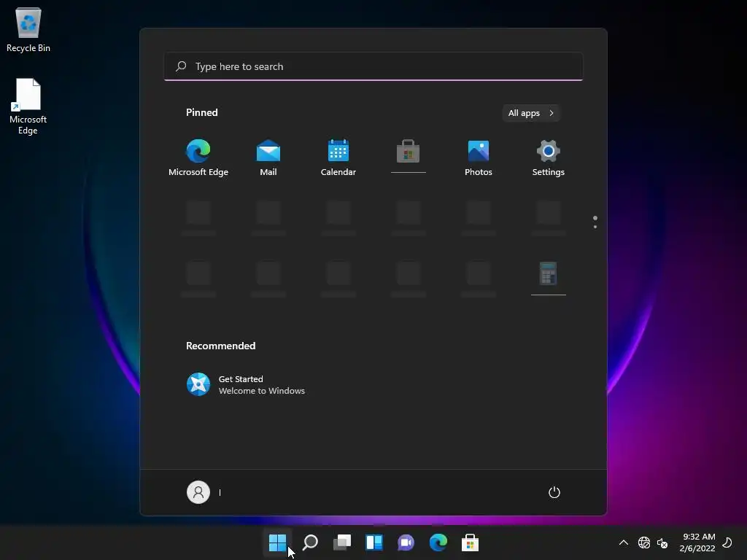Open the user account profile icon
The image size is (747, 560).
pos(198,492)
